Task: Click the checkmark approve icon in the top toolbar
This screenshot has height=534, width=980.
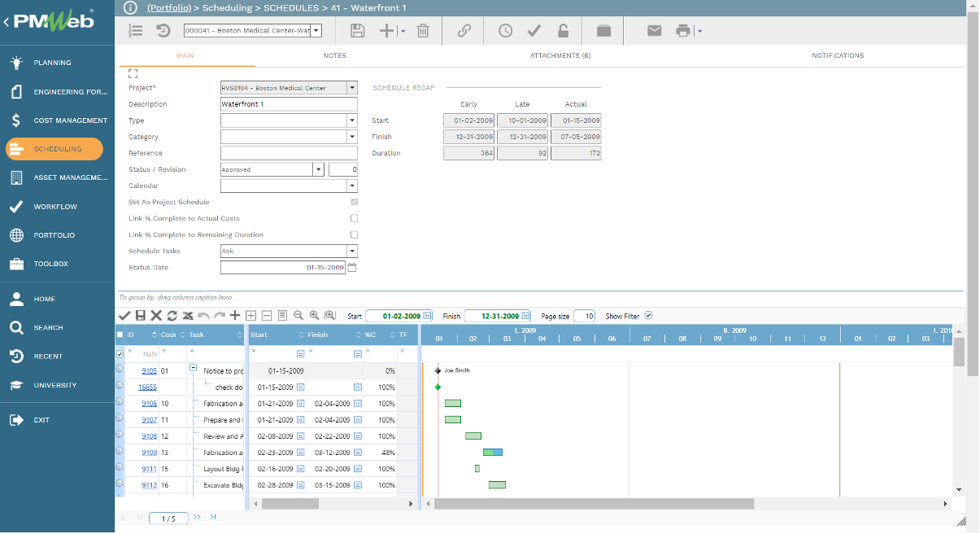Action: click(x=534, y=31)
